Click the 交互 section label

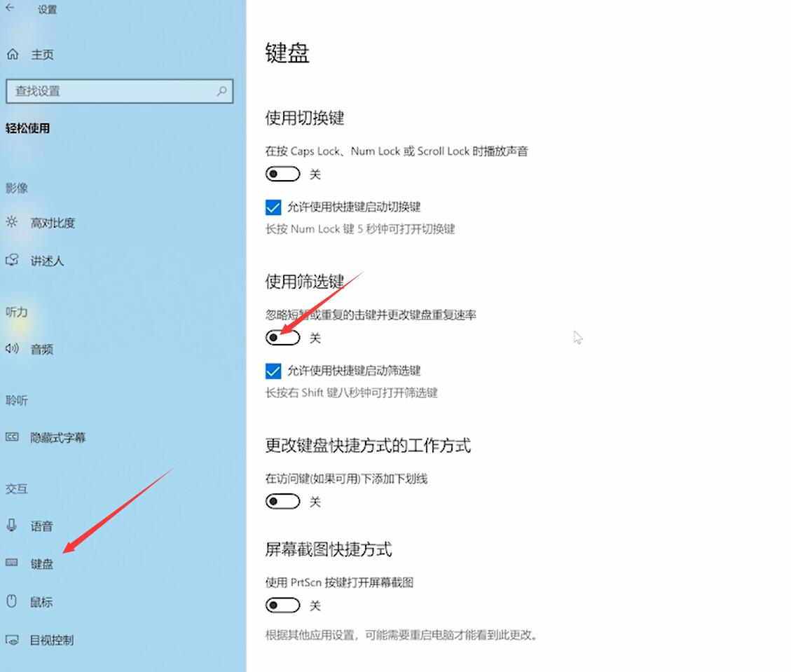(x=17, y=489)
